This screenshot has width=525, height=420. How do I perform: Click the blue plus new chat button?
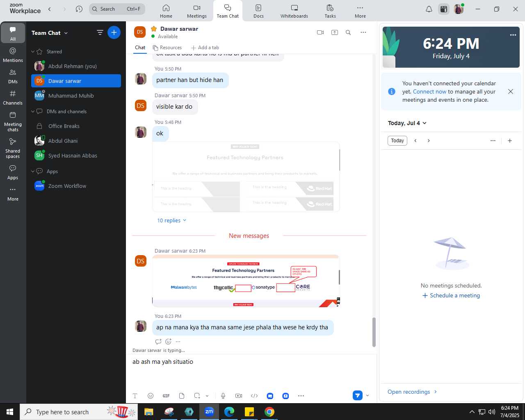pos(114,32)
